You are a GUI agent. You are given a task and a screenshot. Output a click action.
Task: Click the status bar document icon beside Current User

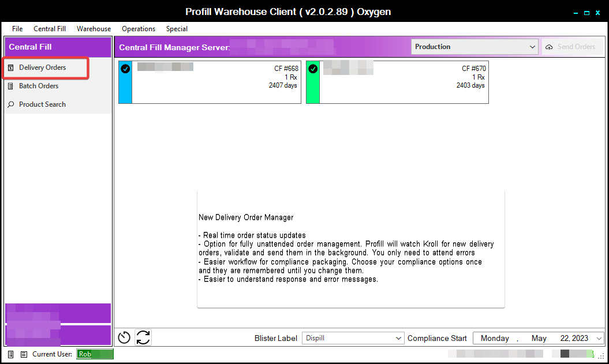coord(24,354)
